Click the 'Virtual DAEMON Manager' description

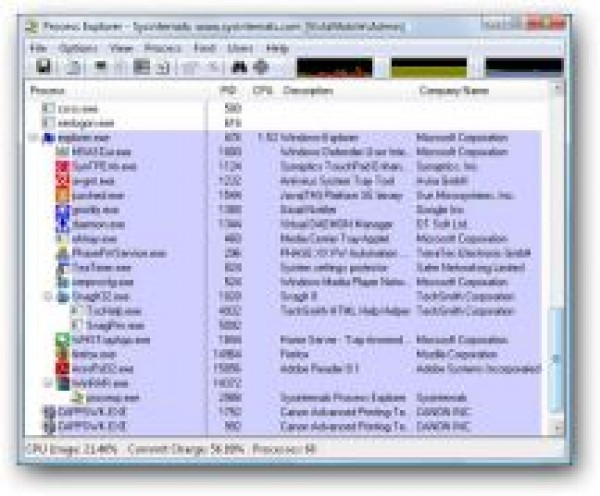[336, 224]
